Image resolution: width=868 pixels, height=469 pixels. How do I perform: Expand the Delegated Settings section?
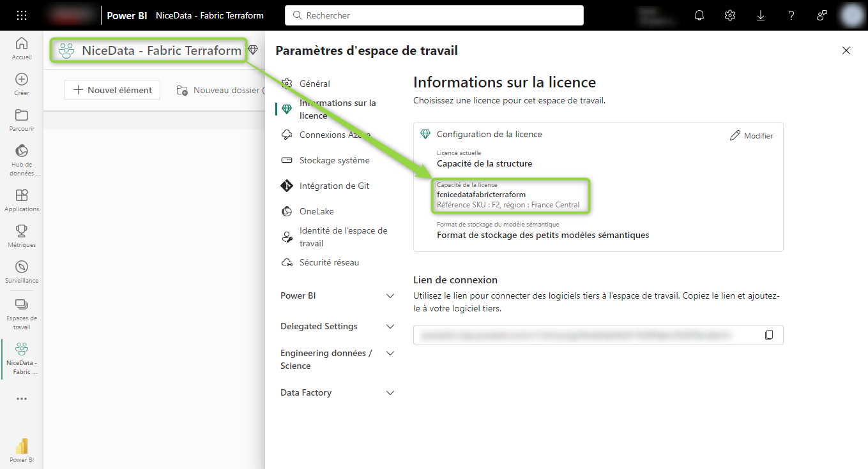pyautogui.click(x=337, y=326)
